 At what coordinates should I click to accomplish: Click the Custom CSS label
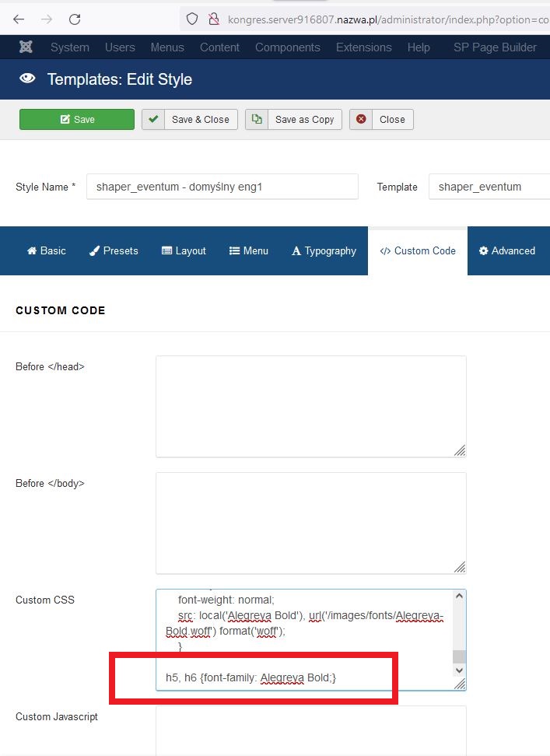(45, 600)
